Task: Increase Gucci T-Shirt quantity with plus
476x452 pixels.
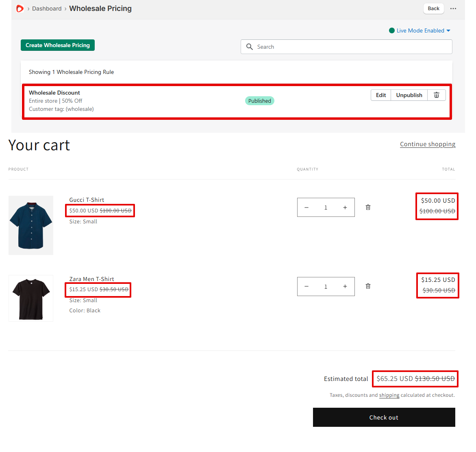Action: [x=345, y=208]
